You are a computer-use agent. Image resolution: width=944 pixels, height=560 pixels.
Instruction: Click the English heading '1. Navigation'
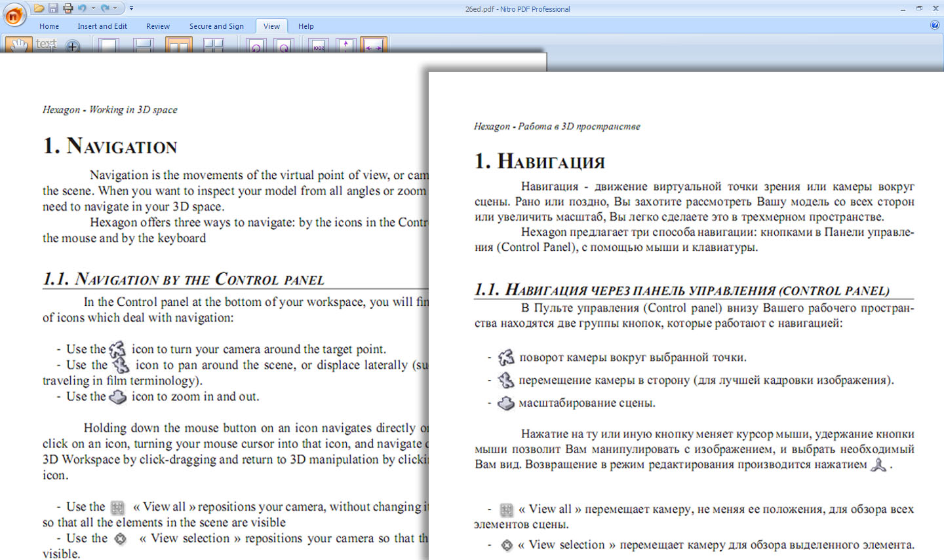(x=110, y=145)
